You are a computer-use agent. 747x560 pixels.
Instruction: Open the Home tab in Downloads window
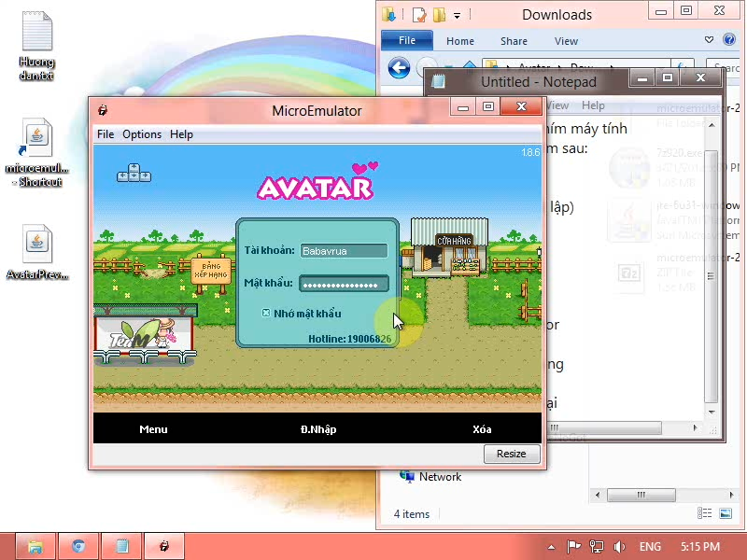click(x=460, y=41)
